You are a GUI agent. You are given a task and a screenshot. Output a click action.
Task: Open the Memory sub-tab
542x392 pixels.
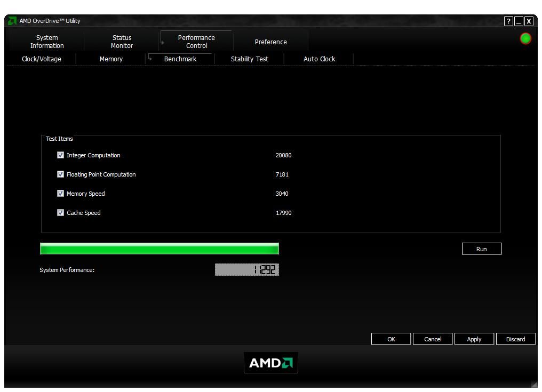[x=110, y=59]
